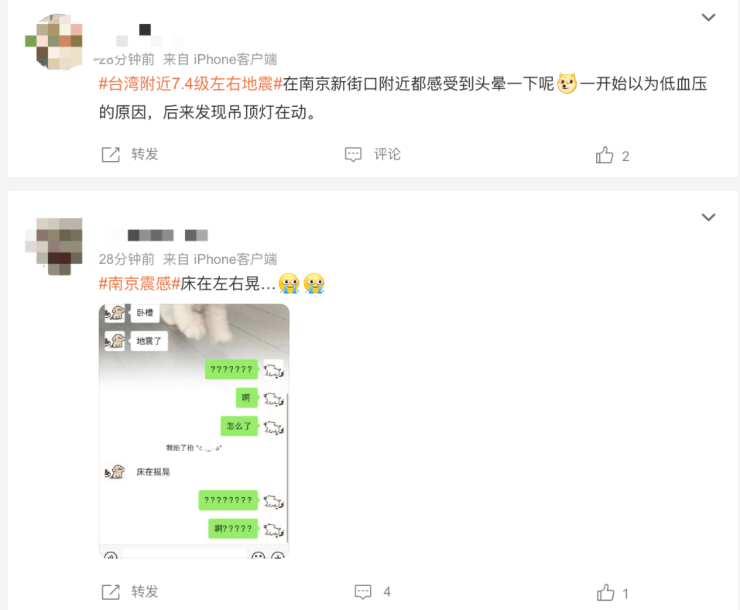Open first poster's avatar profile

coord(54,42)
